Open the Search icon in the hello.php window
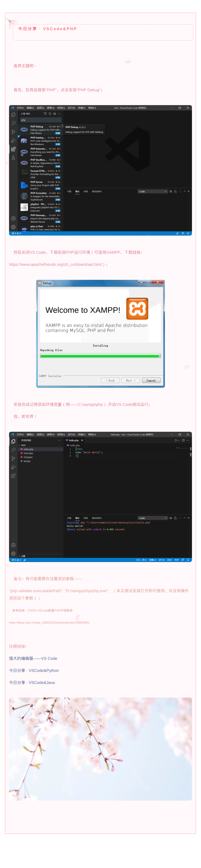 click(x=13, y=450)
